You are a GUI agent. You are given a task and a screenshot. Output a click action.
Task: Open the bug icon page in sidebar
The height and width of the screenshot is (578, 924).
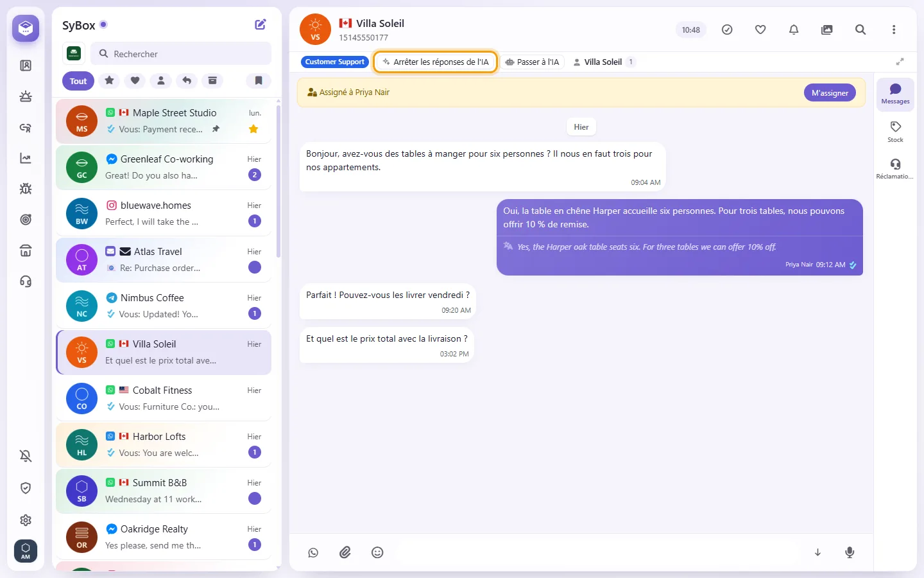point(26,189)
